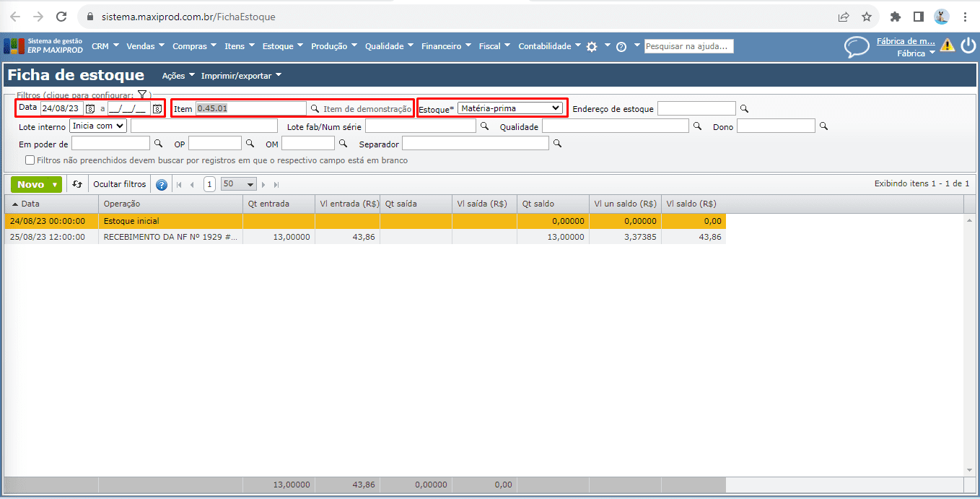Open the Estoque Matéria-prima dropdown
980x499 pixels.
pos(510,108)
